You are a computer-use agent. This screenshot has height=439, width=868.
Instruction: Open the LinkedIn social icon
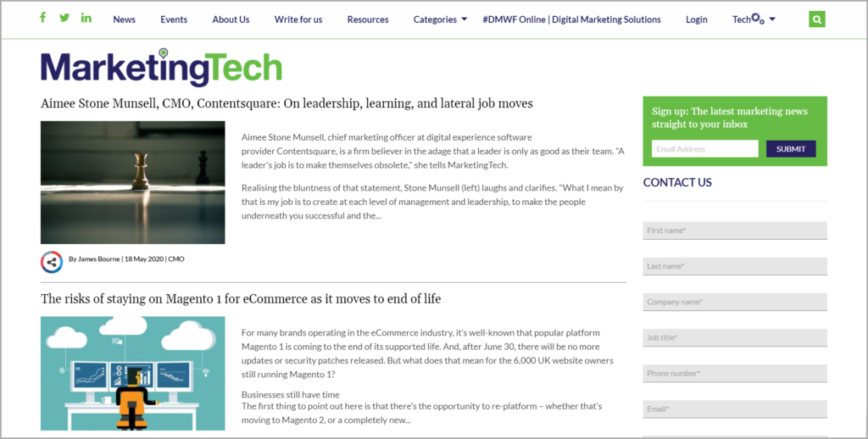coord(86,18)
